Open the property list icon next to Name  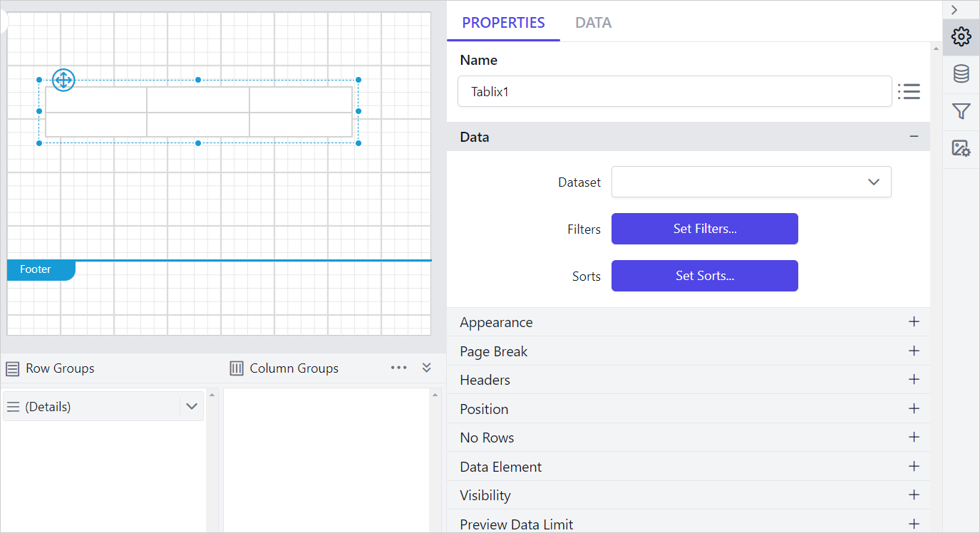coord(909,91)
